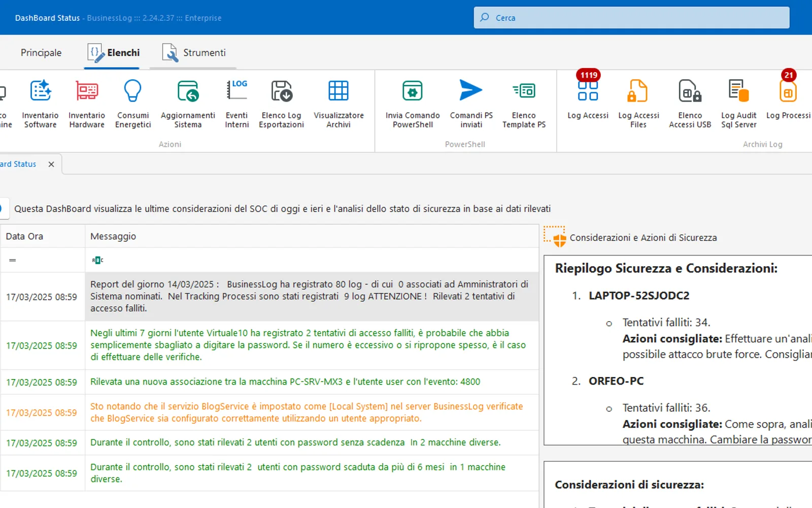
Task: Click the Tentativi falliti: 36 line
Action: pyautogui.click(x=666, y=408)
